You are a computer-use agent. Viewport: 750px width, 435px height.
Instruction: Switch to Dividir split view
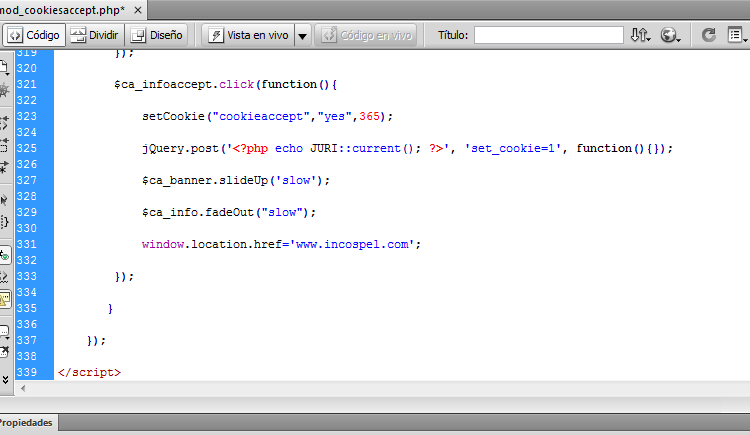(x=95, y=35)
